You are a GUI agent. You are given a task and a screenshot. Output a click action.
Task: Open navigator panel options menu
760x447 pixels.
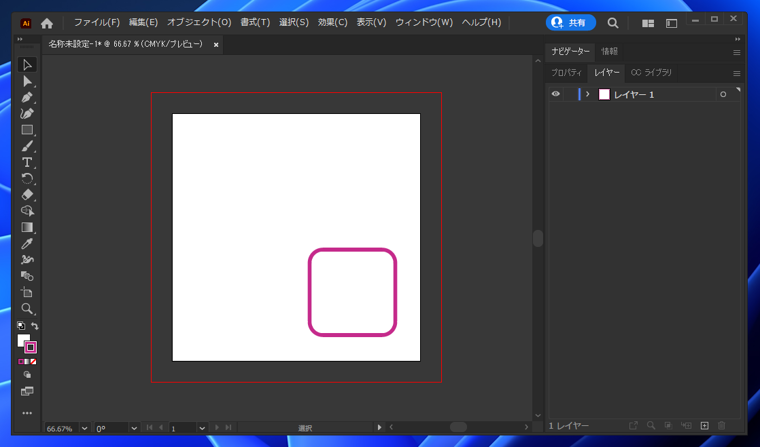[x=737, y=52]
